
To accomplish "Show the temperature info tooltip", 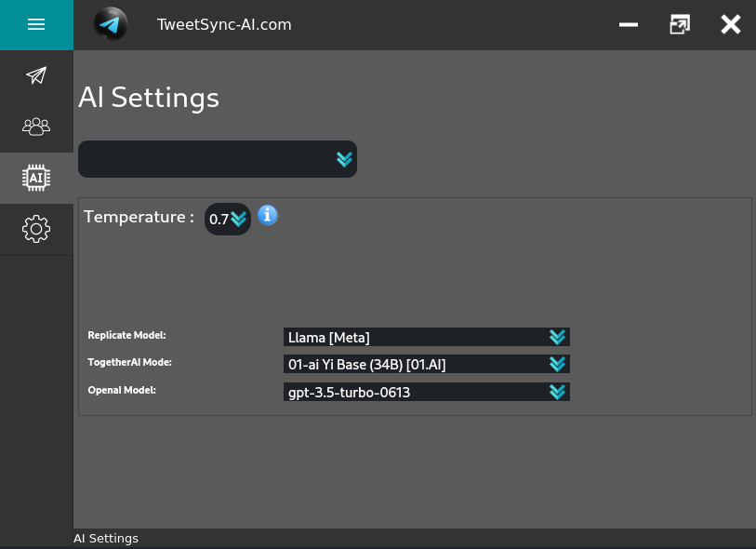I will [268, 215].
